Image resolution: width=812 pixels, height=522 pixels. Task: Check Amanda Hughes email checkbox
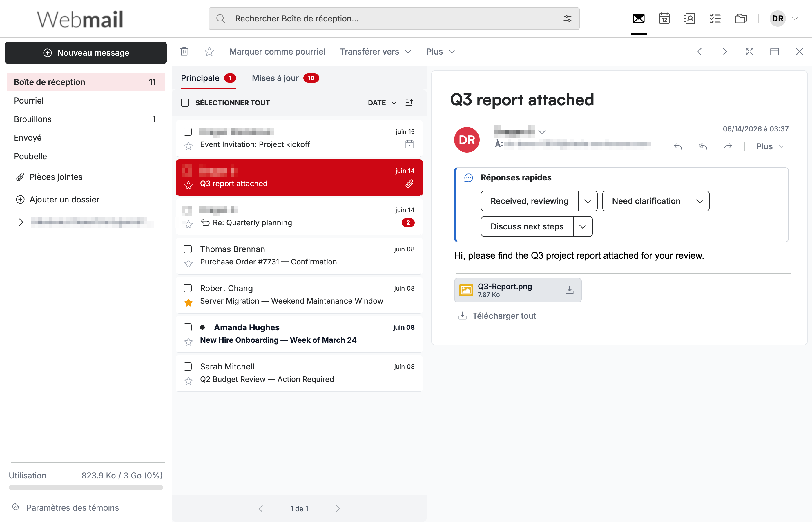coord(187,327)
